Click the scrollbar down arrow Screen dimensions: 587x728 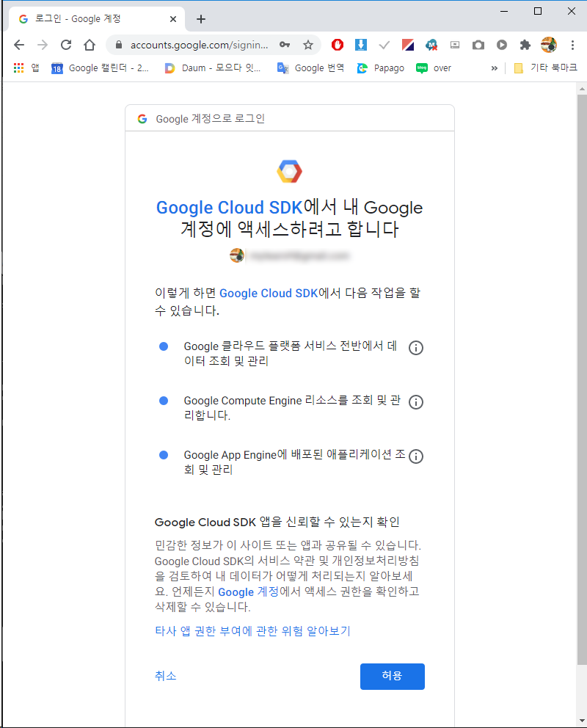click(582, 721)
